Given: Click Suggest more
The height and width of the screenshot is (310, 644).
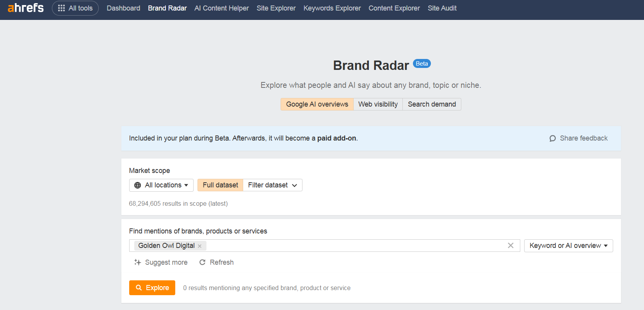Looking at the screenshot, I should (160, 262).
